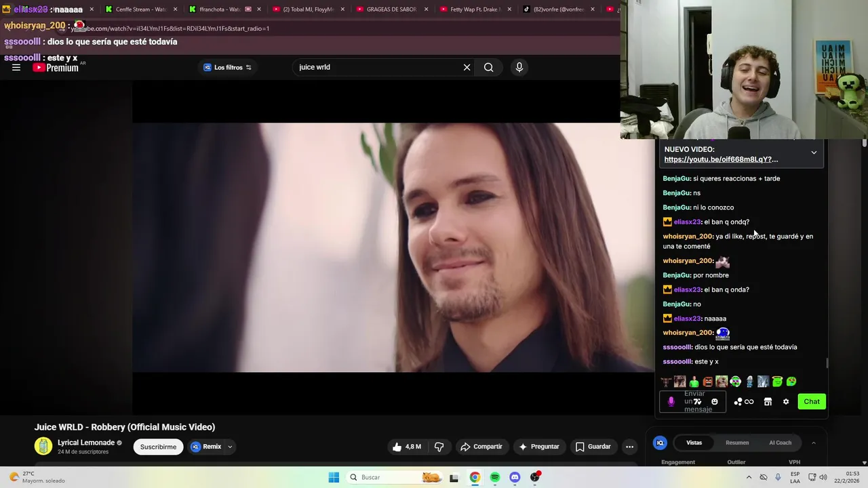868x488 pixels.
Task: Save video with Guardar button
Action: [x=593, y=447]
